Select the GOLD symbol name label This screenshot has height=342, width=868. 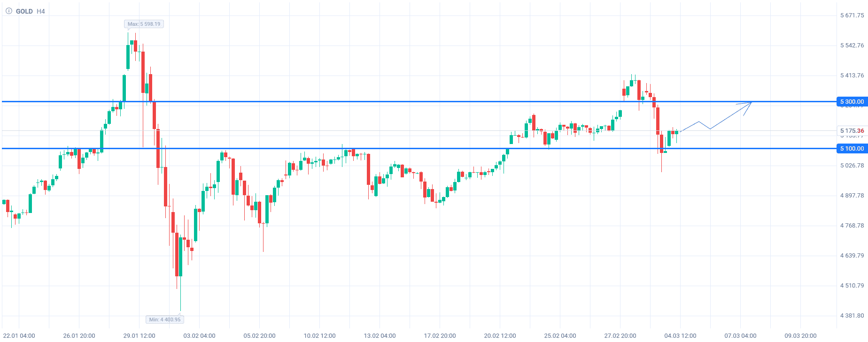click(24, 11)
